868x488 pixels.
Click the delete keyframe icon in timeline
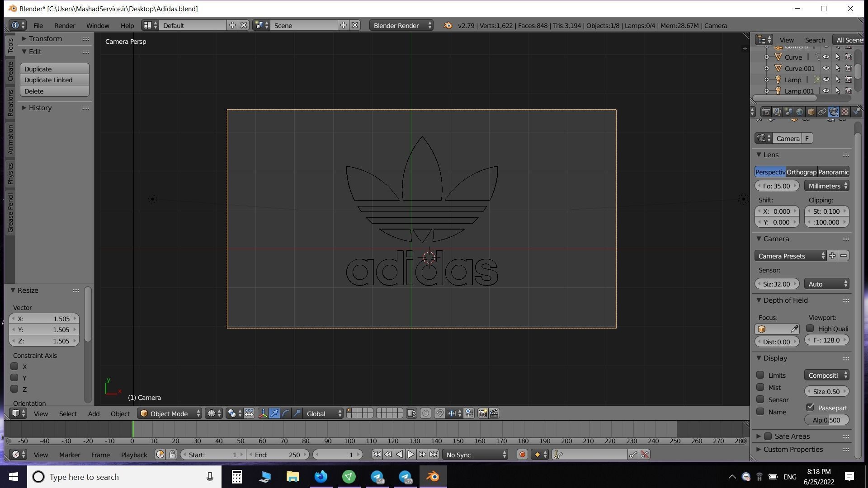pyautogui.click(x=645, y=455)
